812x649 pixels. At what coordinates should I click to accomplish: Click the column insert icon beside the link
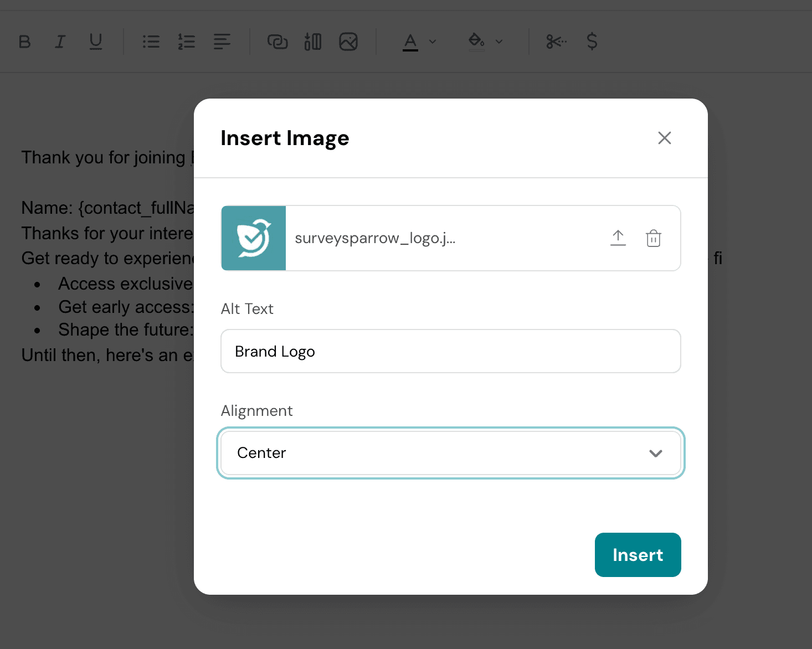(313, 42)
